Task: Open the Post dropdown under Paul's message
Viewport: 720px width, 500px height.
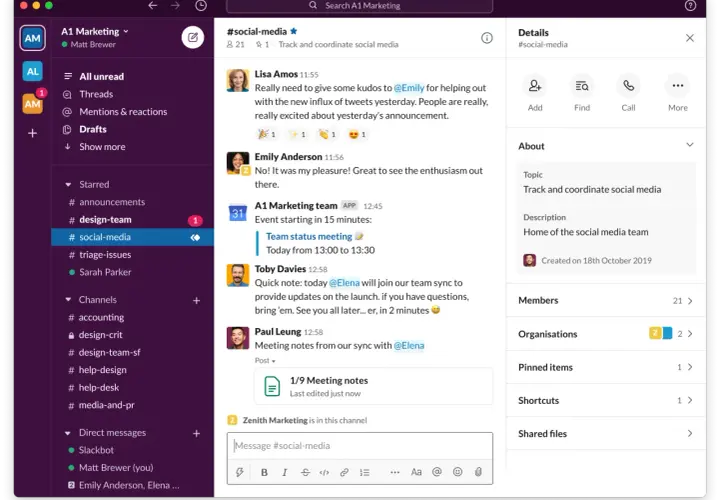Action: 265,361
